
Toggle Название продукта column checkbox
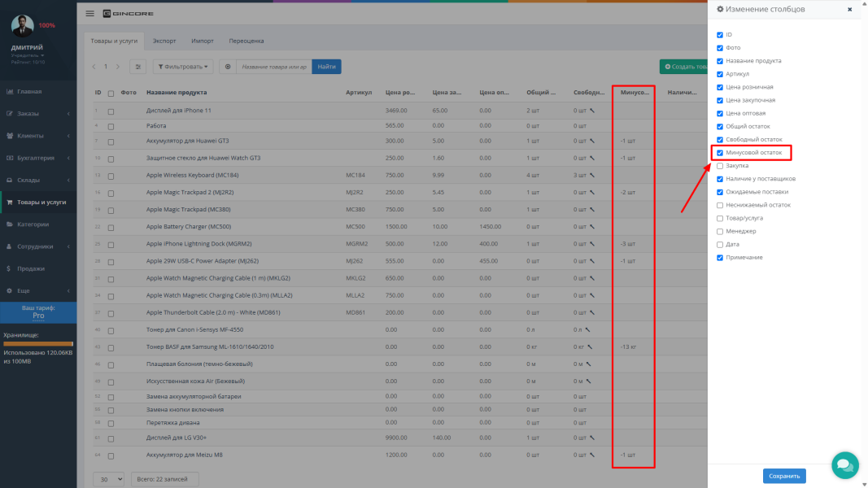[x=720, y=61]
